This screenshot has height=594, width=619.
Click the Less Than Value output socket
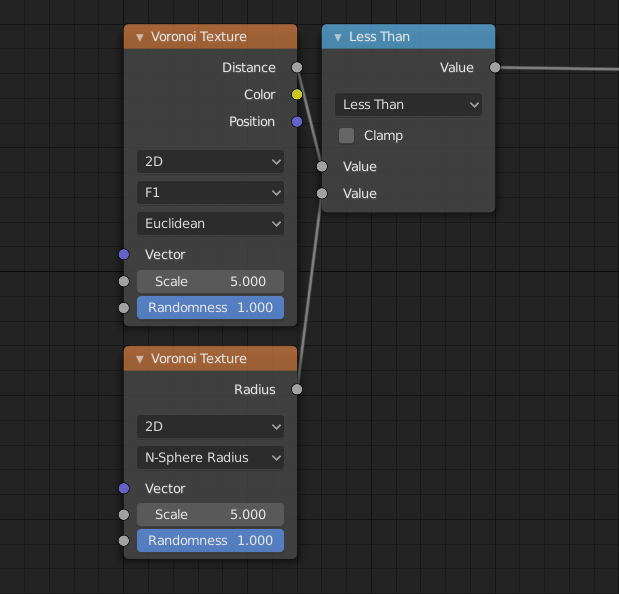click(494, 68)
